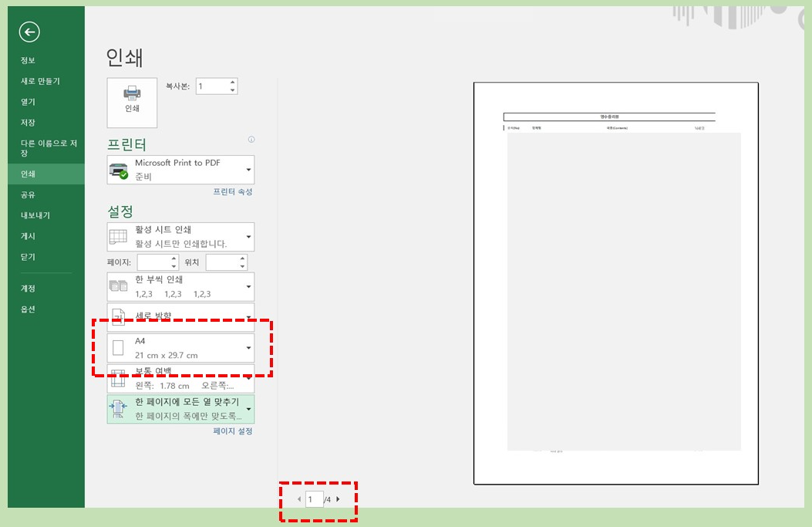This screenshot has height=527, width=812.
Task: Go back using the circled arrow
Action: tap(29, 32)
